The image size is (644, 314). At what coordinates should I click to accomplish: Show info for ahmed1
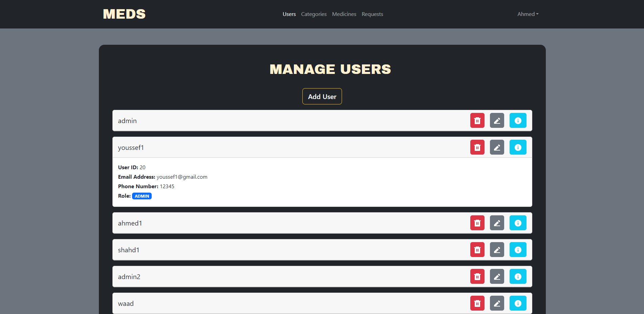click(x=518, y=223)
